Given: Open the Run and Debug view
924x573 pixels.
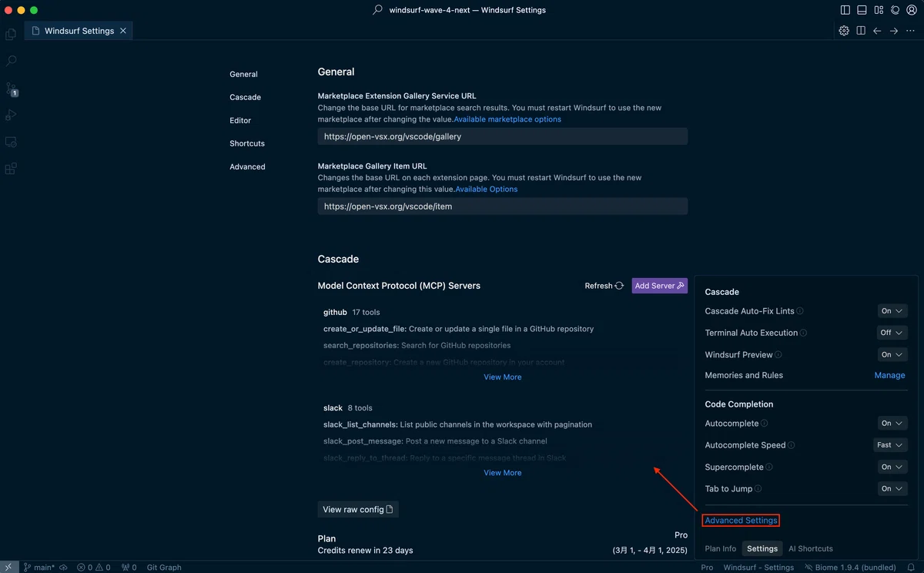Looking at the screenshot, I should 11,116.
